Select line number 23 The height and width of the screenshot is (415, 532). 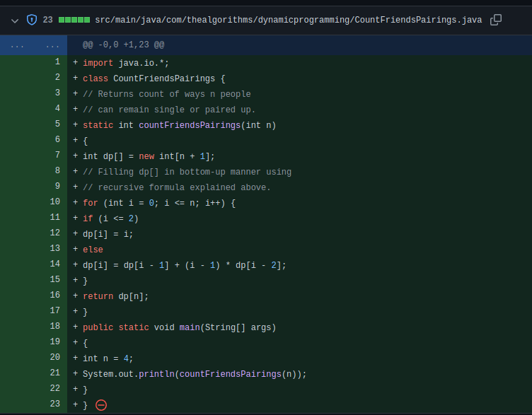click(x=55, y=404)
